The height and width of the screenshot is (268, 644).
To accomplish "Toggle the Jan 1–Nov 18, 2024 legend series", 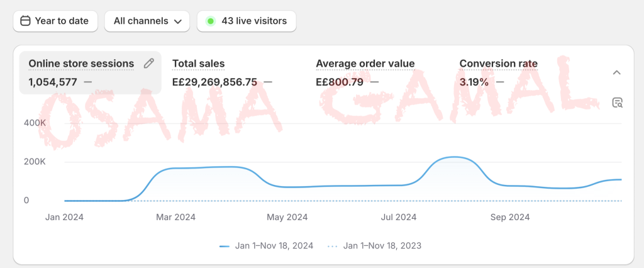I will 274,246.
